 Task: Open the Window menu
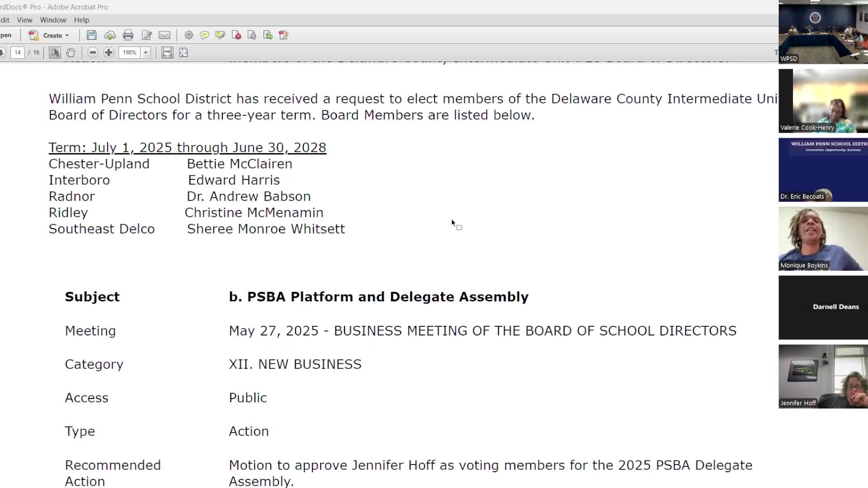click(53, 20)
